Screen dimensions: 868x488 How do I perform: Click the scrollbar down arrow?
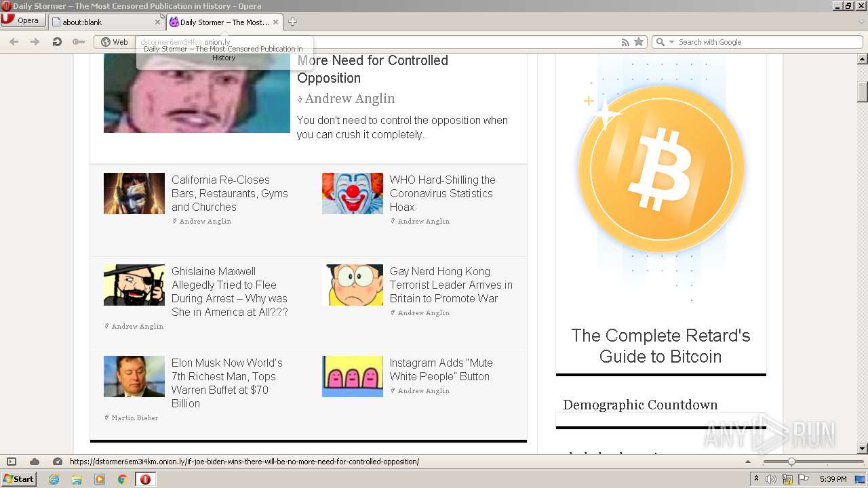coord(863,449)
